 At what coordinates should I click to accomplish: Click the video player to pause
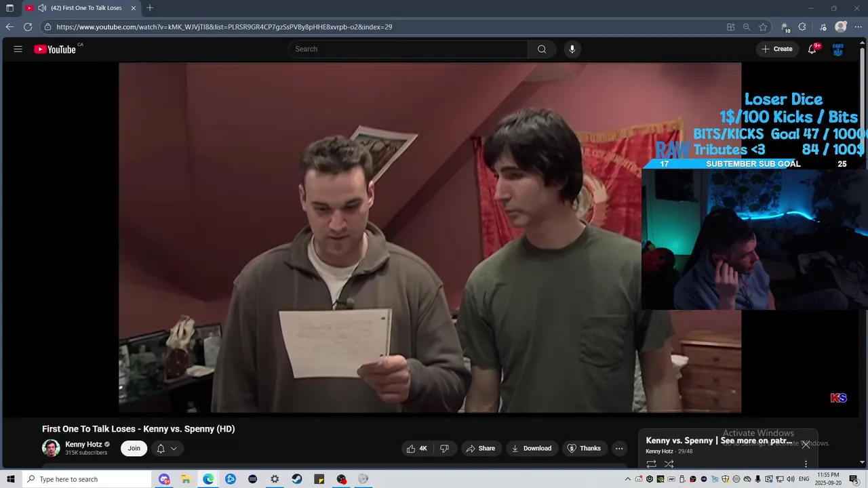pyautogui.click(x=430, y=237)
